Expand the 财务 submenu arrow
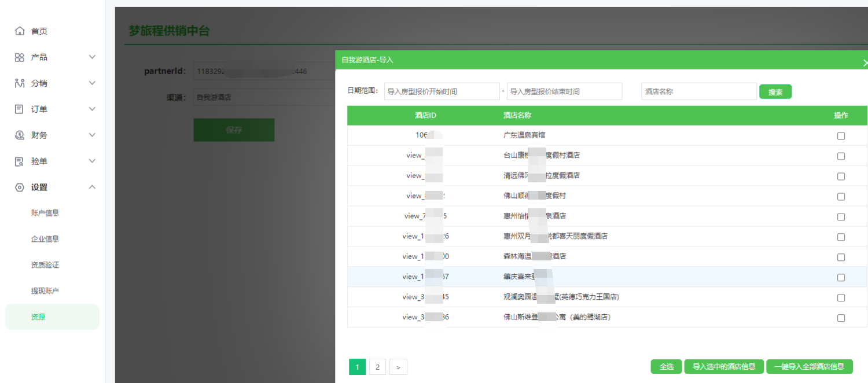The height and width of the screenshot is (383, 868). pyautogui.click(x=92, y=135)
